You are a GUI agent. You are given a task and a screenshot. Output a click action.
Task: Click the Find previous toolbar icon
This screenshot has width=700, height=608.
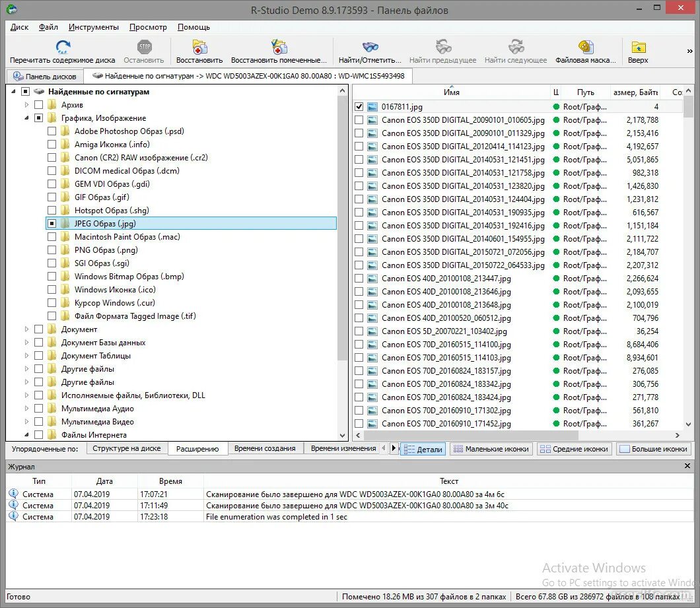(443, 47)
